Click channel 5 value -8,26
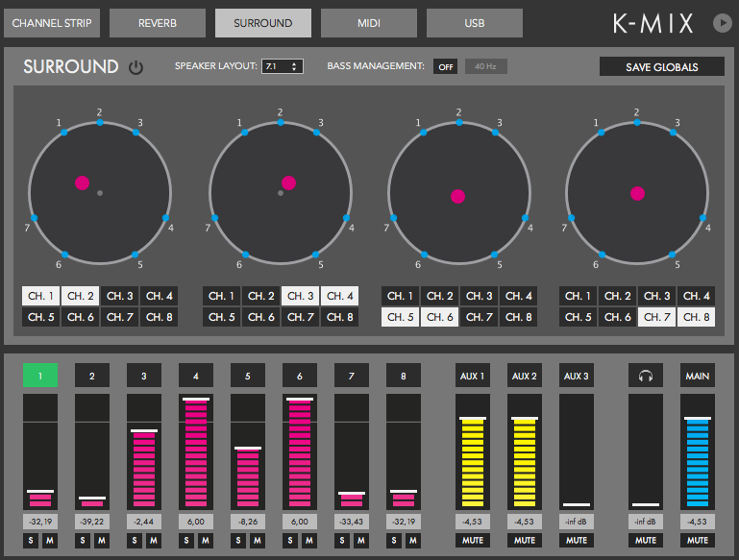This screenshot has width=739, height=560. [247, 522]
